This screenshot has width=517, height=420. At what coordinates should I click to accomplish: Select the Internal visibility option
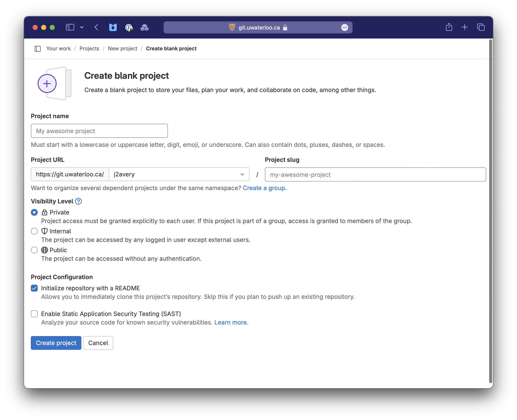tap(34, 231)
